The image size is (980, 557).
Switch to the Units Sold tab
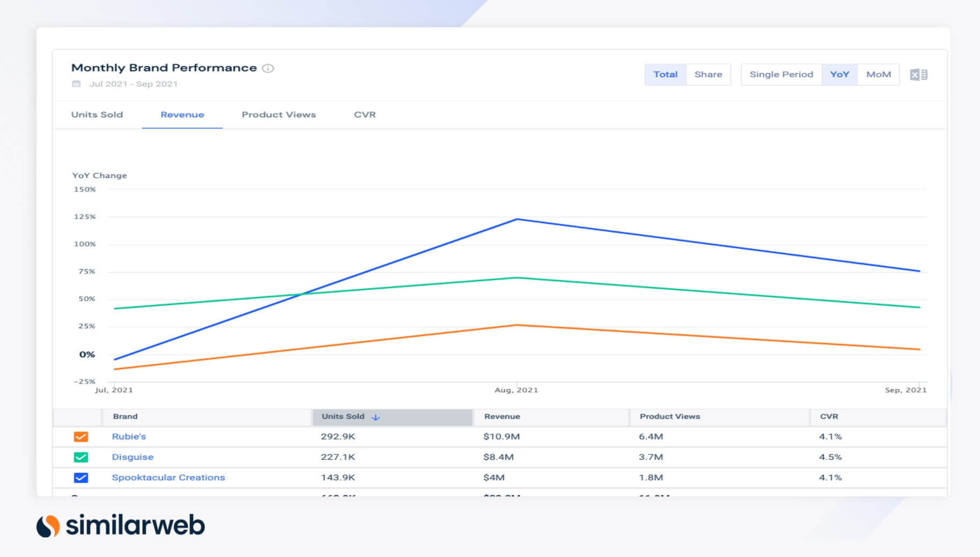click(97, 115)
